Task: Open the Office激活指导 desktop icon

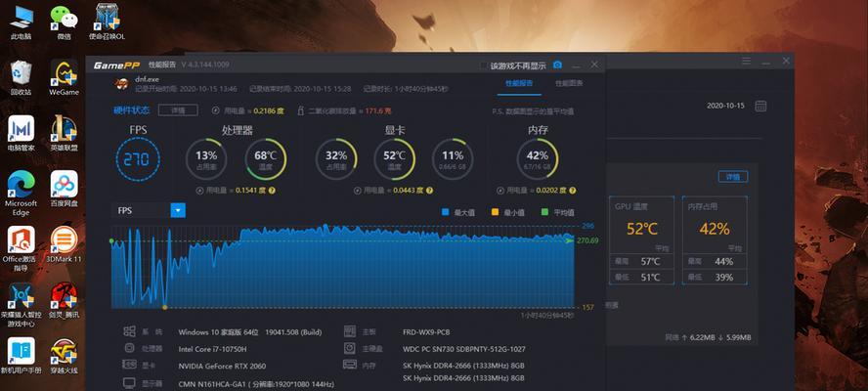Action: tap(22, 248)
